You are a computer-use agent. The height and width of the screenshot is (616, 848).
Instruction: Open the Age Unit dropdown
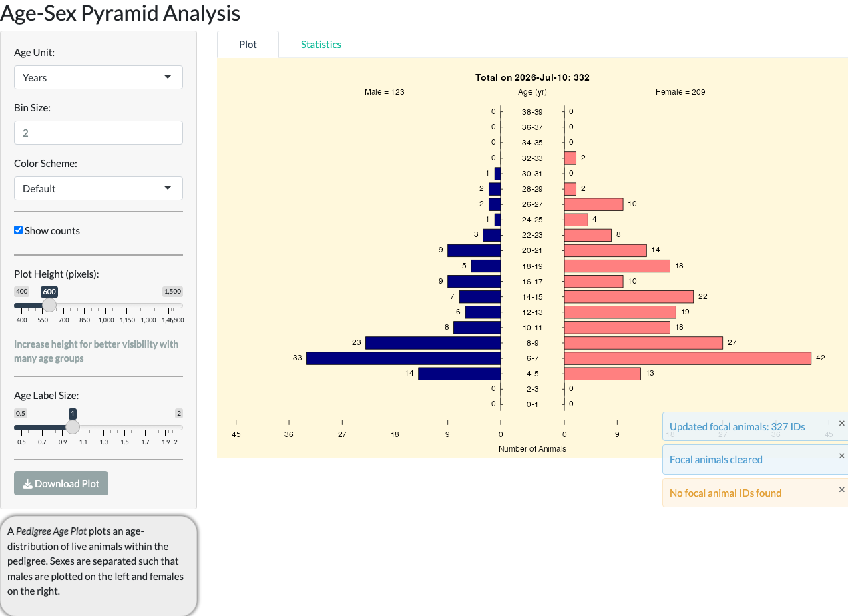click(98, 77)
